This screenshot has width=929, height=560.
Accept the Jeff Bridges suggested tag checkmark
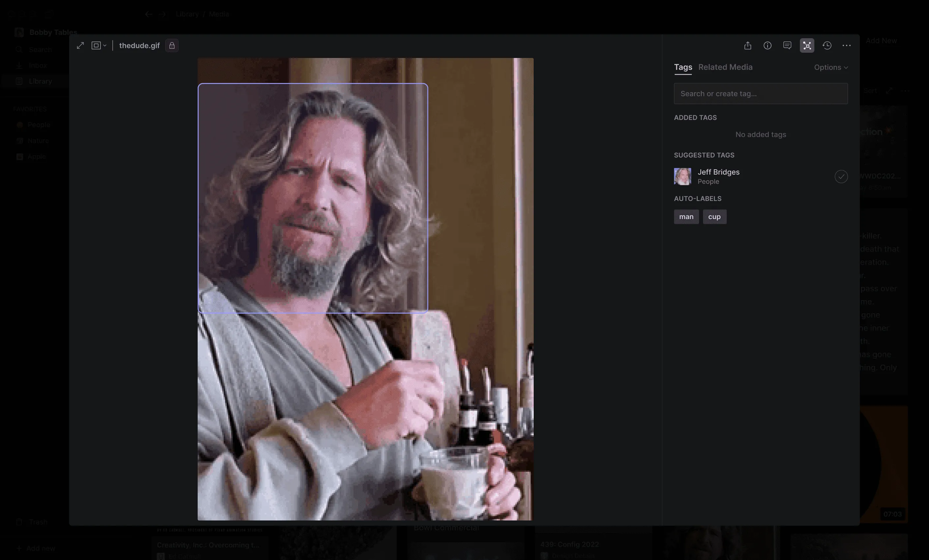(x=841, y=177)
